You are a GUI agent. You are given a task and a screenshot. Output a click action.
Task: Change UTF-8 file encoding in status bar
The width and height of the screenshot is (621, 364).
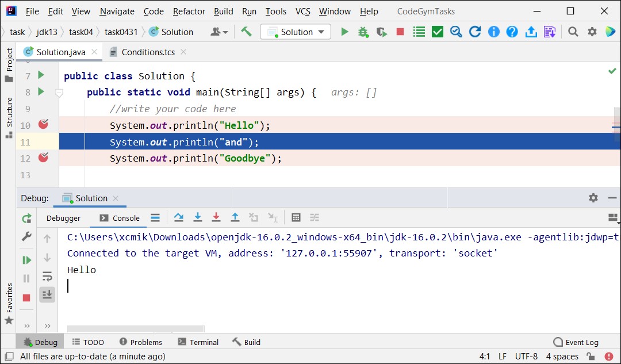click(x=526, y=356)
